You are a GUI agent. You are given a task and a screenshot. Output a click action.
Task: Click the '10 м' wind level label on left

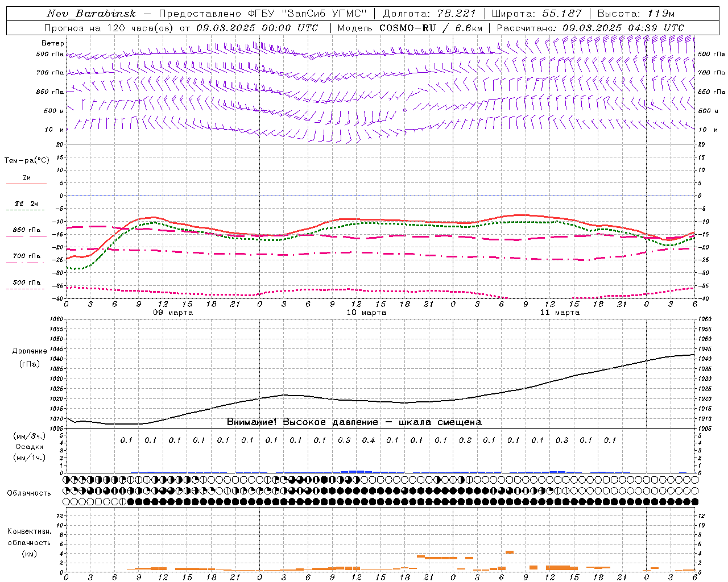(55, 130)
